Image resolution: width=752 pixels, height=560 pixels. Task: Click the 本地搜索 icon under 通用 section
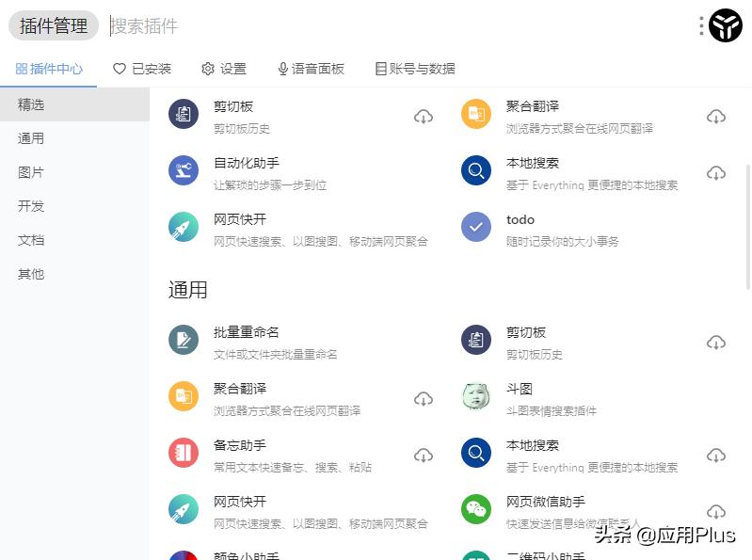coord(475,453)
